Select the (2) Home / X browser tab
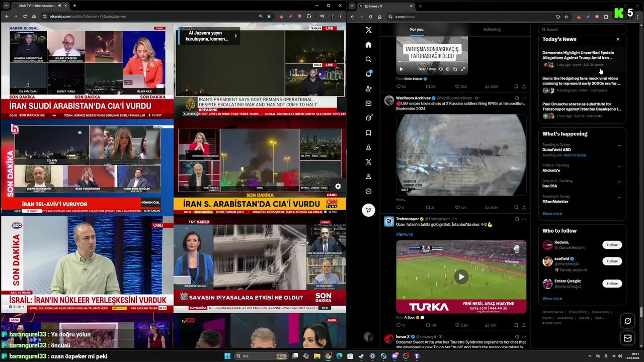644x362 pixels. [386, 6]
